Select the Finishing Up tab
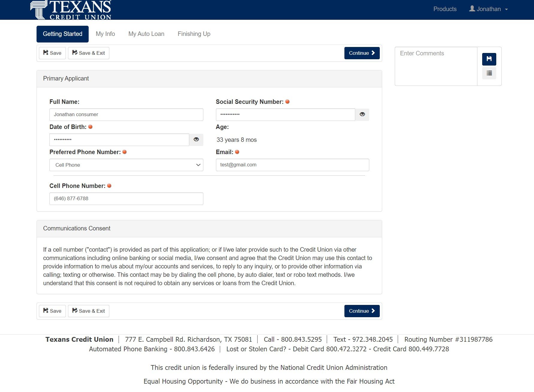Screen dimensions: 534x392 [x=194, y=34]
